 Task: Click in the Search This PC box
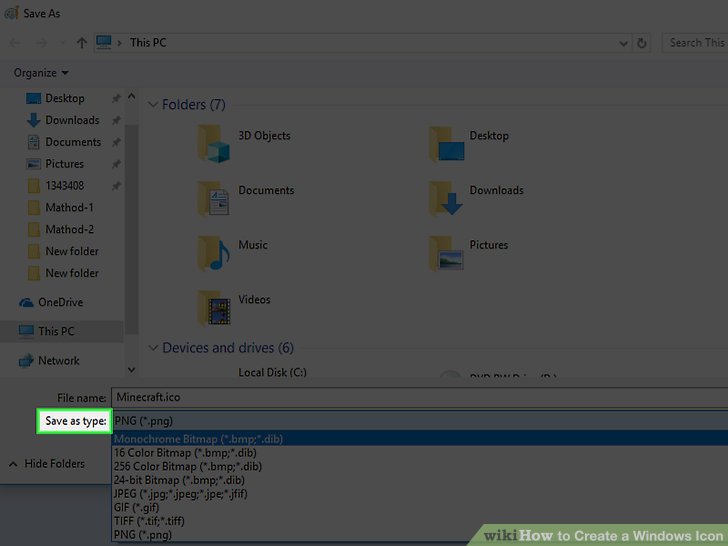click(x=695, y=43)
